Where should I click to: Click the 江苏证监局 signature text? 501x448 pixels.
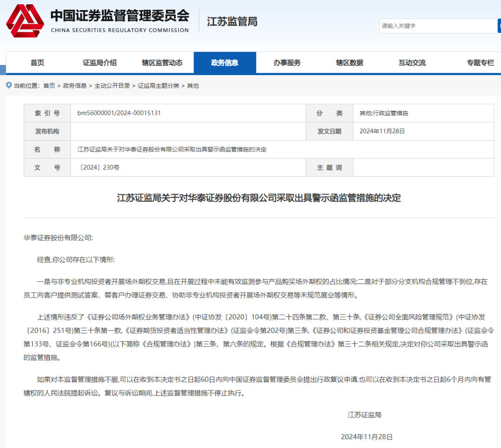364,415
